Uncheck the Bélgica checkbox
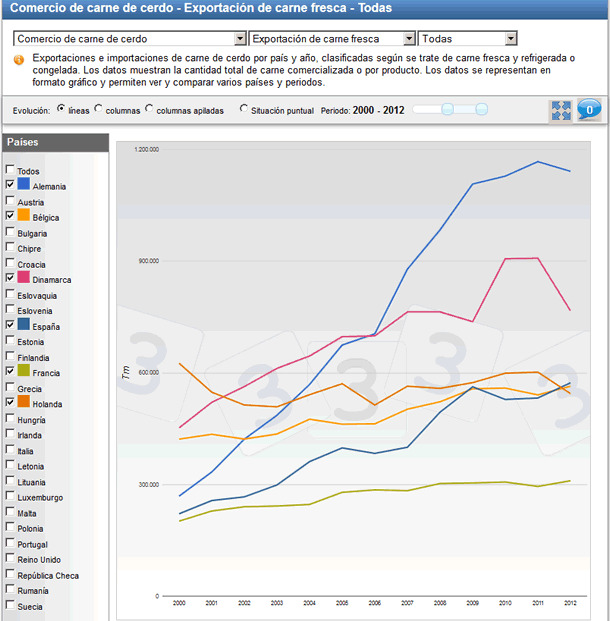Viewport: 610px width, 621px height. [x=10, y=215]
